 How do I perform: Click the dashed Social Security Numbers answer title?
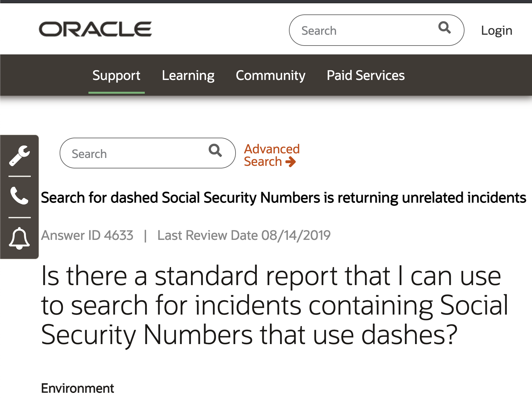(x=283, y=198)
